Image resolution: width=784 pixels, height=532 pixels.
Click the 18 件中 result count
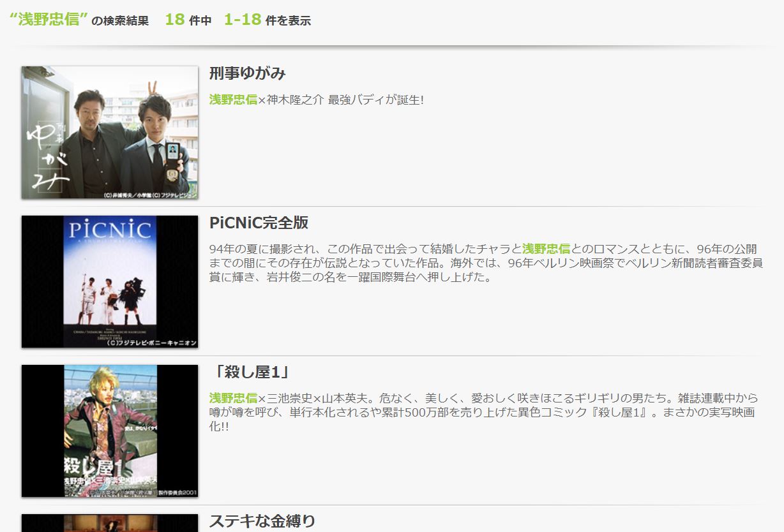pyautogui.click(x=188, y=20)
